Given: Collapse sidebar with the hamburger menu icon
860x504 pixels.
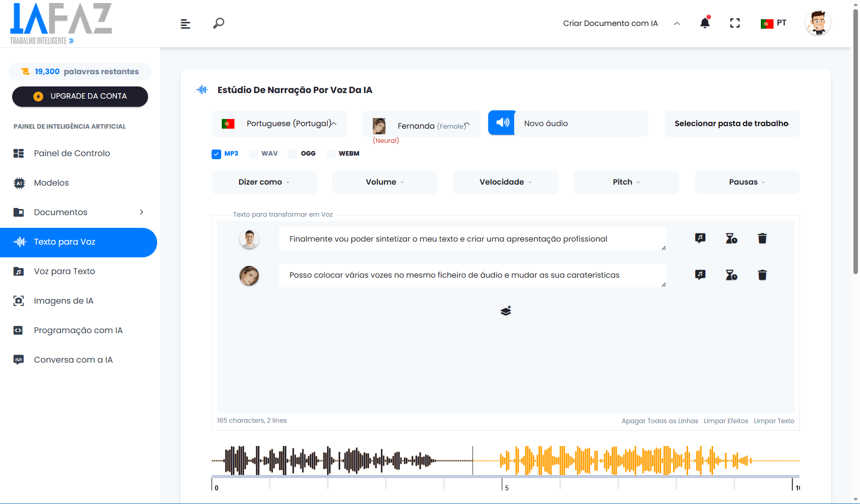Looking at the screenshot, I should coord(186,24).
